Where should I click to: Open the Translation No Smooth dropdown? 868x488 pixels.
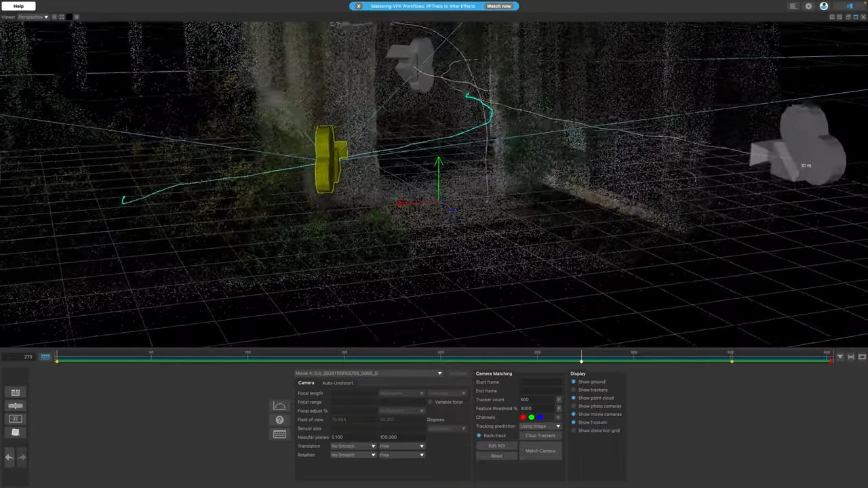(x=353, y=446)
